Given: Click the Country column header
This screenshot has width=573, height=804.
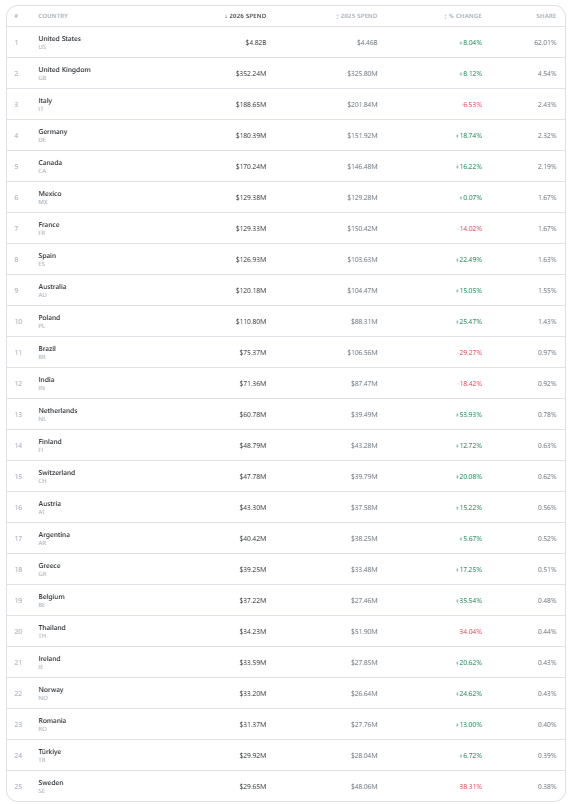Looking at the screenshot, I should [53, 16].
